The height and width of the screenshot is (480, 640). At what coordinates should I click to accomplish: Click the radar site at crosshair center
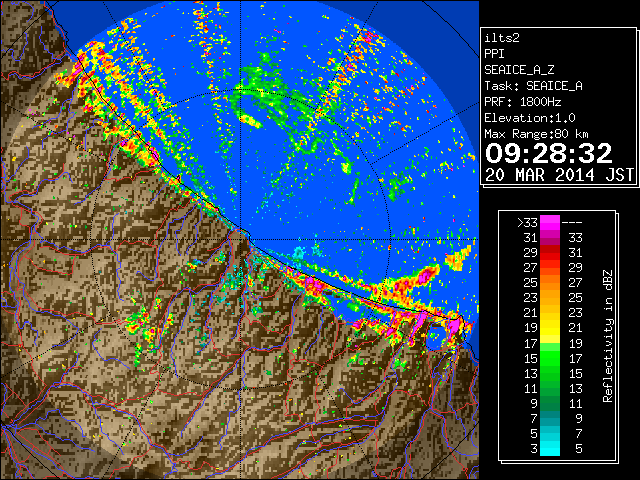[x=241, y=239]
